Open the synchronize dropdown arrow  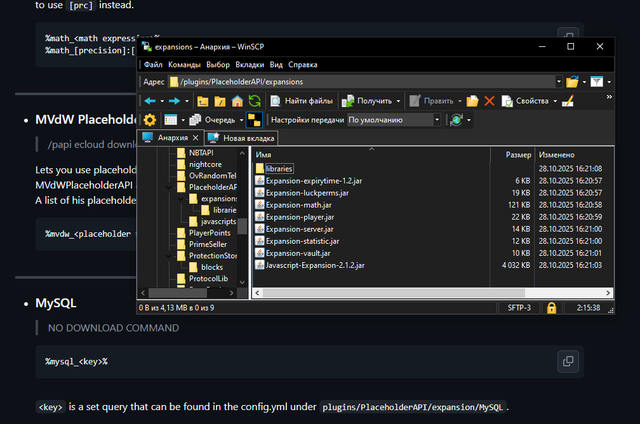pos(469,120)
